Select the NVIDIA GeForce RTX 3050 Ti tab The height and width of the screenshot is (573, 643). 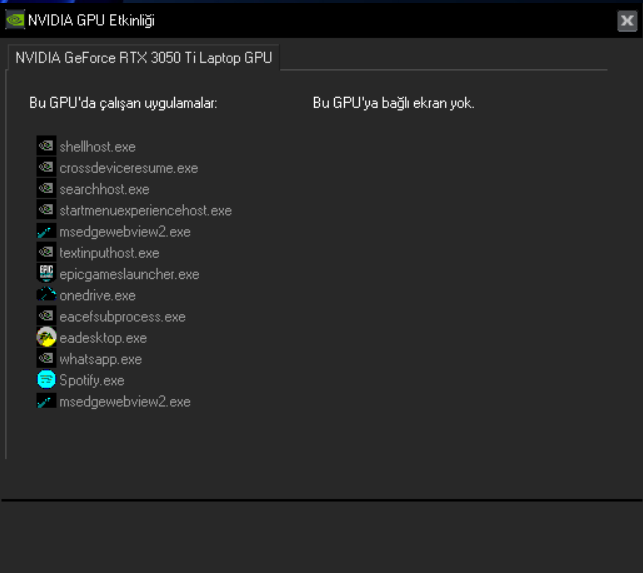[144, 57]
